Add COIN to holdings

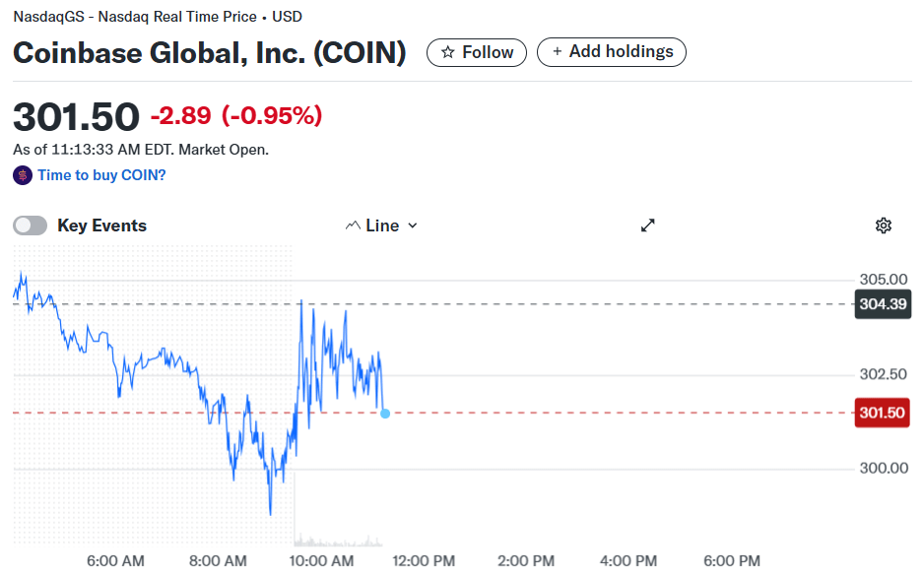click(x=611, y=52)
